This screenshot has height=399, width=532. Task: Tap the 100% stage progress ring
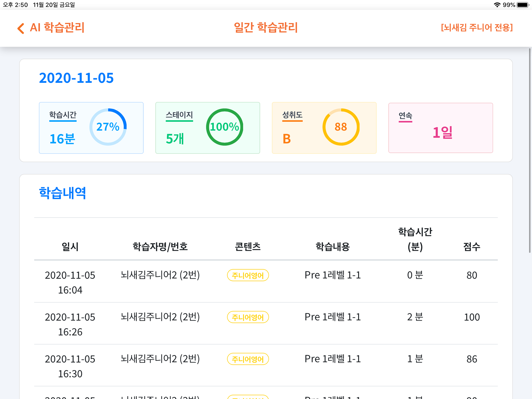(x=224, y=127)
